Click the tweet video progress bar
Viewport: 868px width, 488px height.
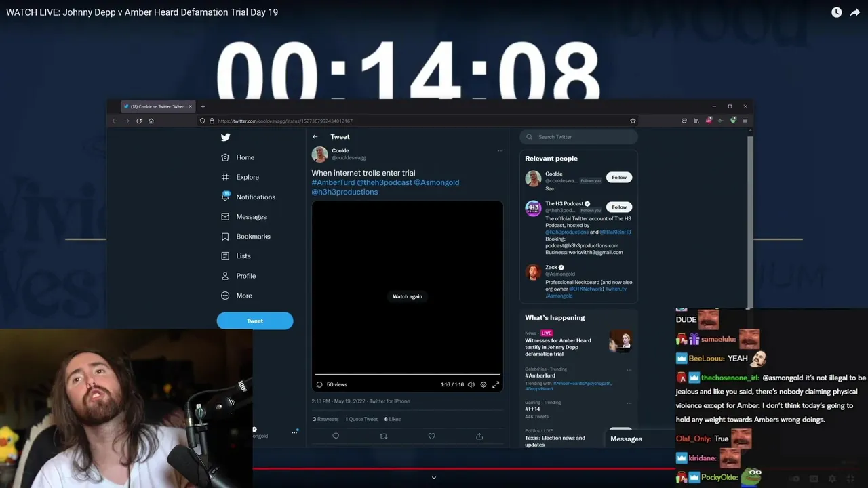[407, 374]
